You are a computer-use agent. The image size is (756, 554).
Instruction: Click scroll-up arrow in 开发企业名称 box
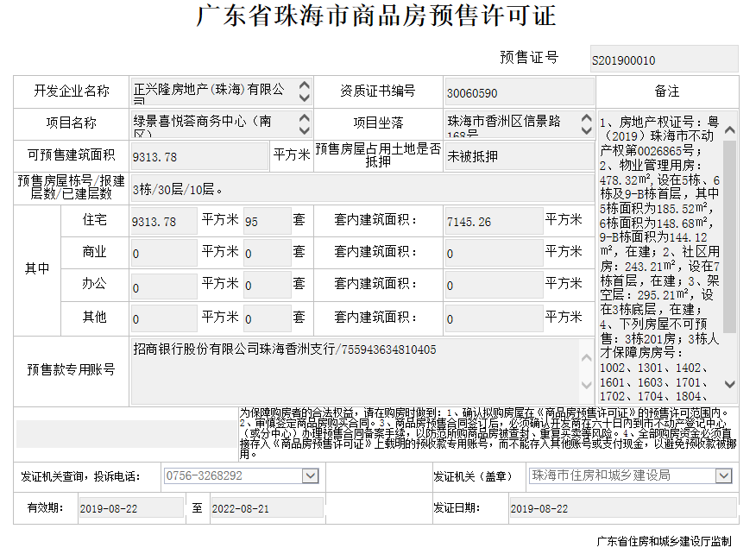point(304,85)
